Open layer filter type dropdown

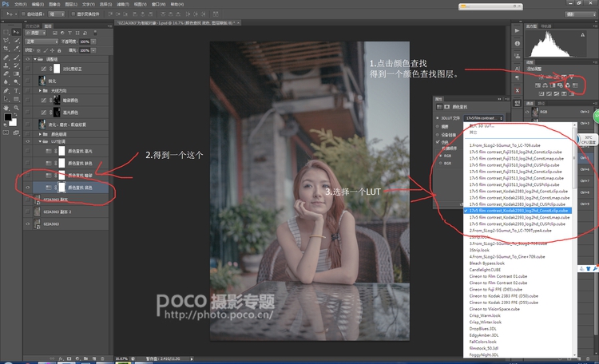click(x=36, y=34)
